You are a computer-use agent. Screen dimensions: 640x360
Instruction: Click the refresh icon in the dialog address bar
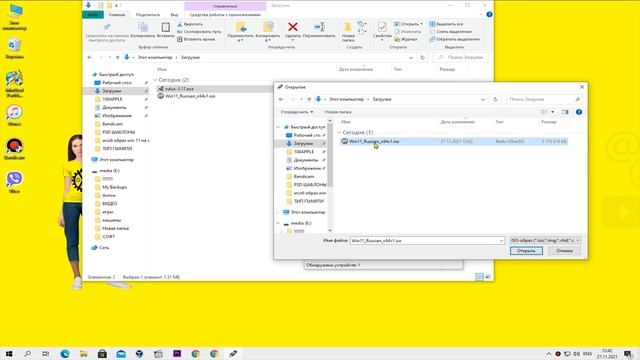coord(495,99)
